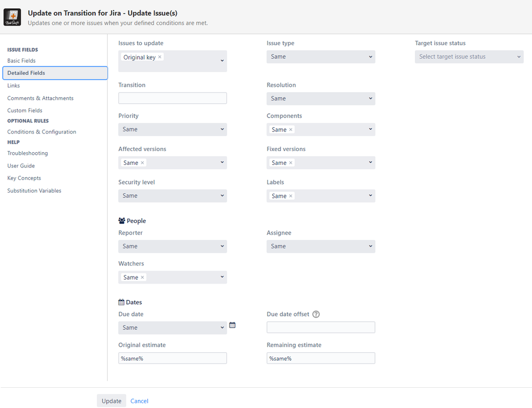Screen dimensions: 532x408
Task: Click the Update on Transition app logo
Action: [x=12, y=17]
